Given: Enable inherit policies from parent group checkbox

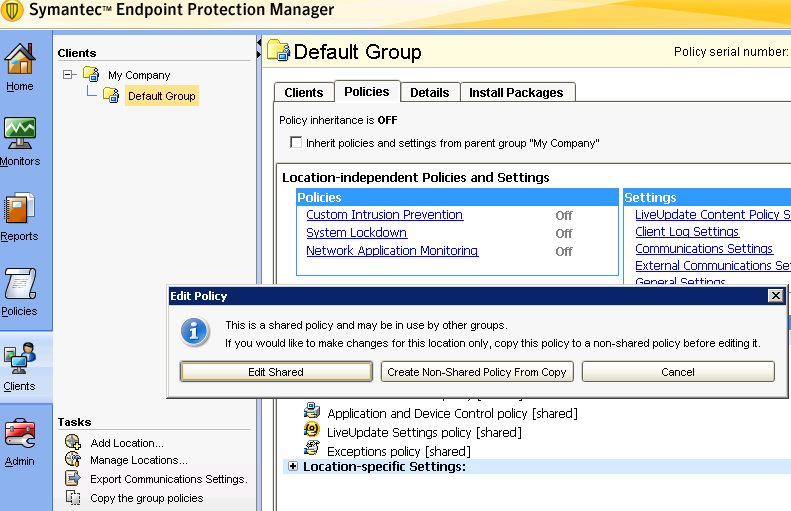Looking at the screenshot, I should click(x=296, y=142).
